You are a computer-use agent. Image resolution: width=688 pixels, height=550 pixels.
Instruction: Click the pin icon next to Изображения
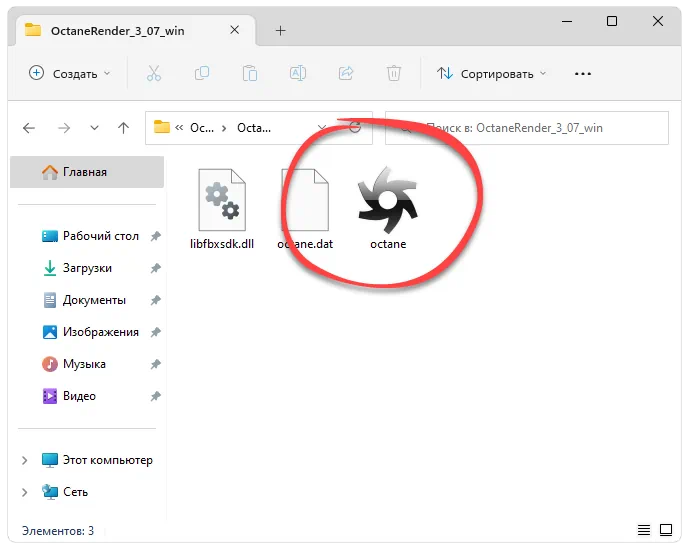point(155,332)
